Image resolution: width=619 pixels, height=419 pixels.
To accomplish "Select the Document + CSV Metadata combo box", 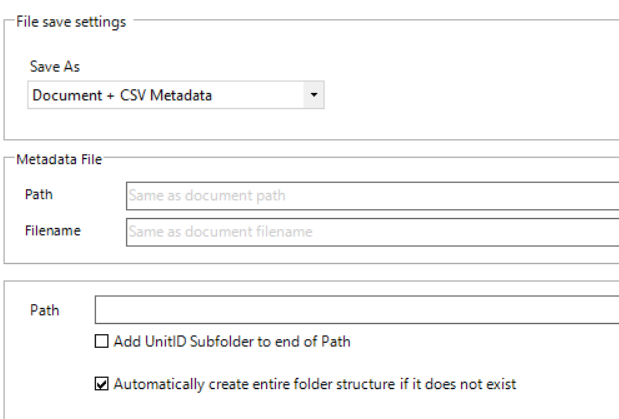I will tap(176, 95).
